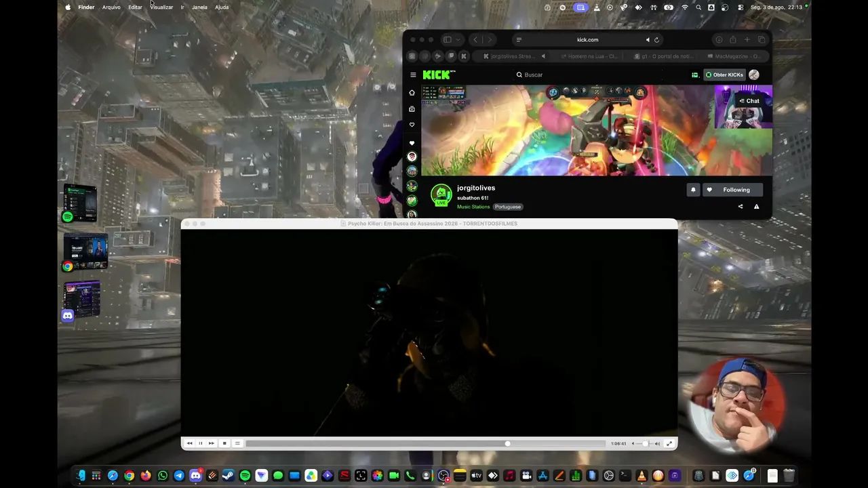This screenshot has height=488, width=868.
Task: Open Spotlight search in menu bar
Action: point(698,7)
